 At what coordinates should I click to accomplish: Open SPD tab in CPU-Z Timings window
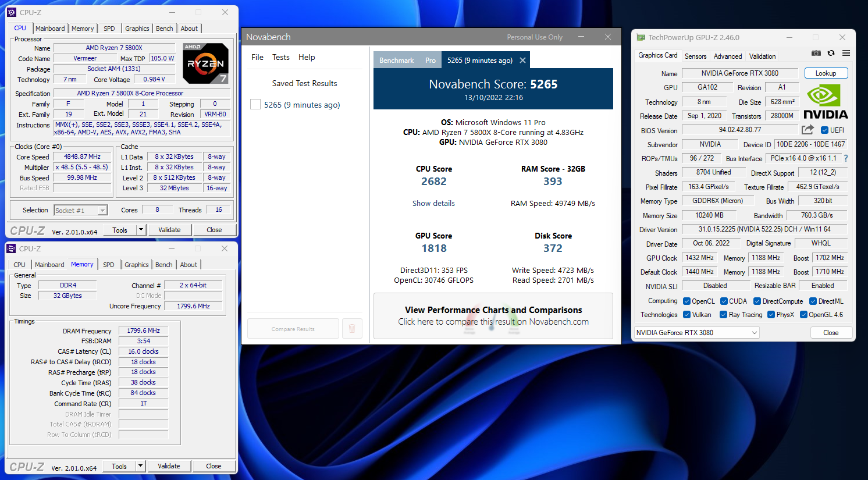pos(109,265)
